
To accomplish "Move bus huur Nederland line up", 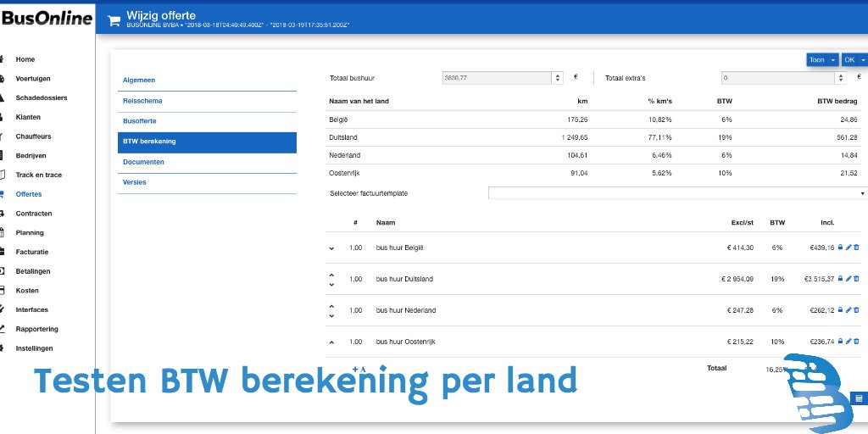I will [x=331, y=305].
